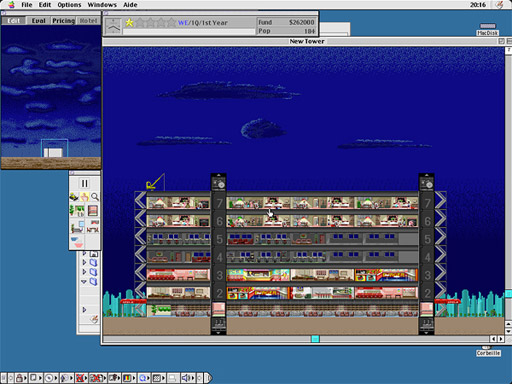This screenshot has width=512, height=384.
Task: Collapse the downward-pointing triangle next to the folder
Action: coord(84,282)
